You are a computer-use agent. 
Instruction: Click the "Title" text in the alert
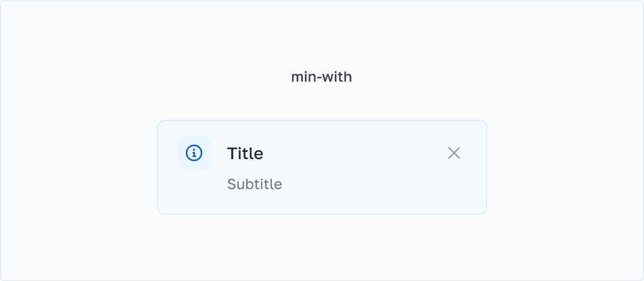[x=245, y=153]
